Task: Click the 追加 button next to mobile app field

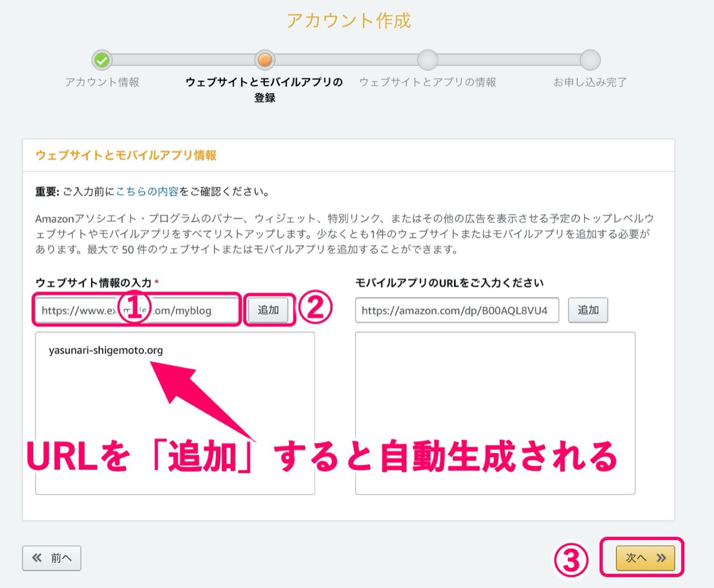Action: pyautogui.click(x=588, y=310)
